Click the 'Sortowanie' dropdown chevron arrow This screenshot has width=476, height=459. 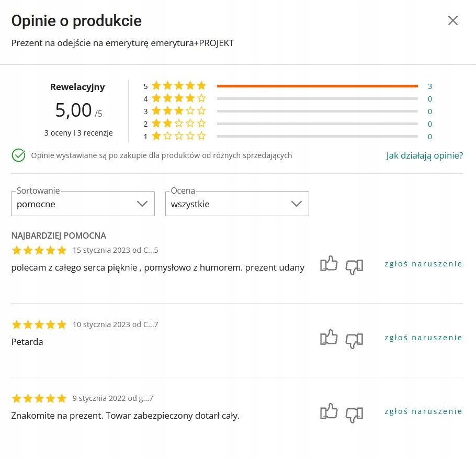tap(142, 204)
